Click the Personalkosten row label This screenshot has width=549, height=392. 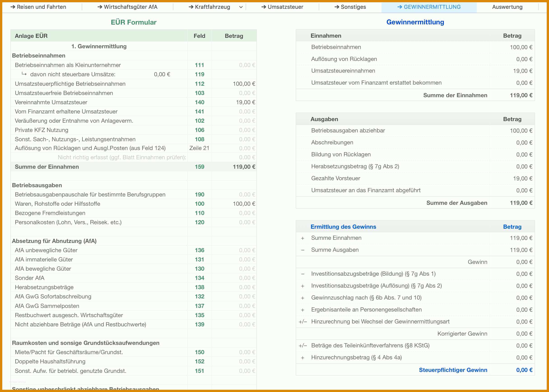68,222
